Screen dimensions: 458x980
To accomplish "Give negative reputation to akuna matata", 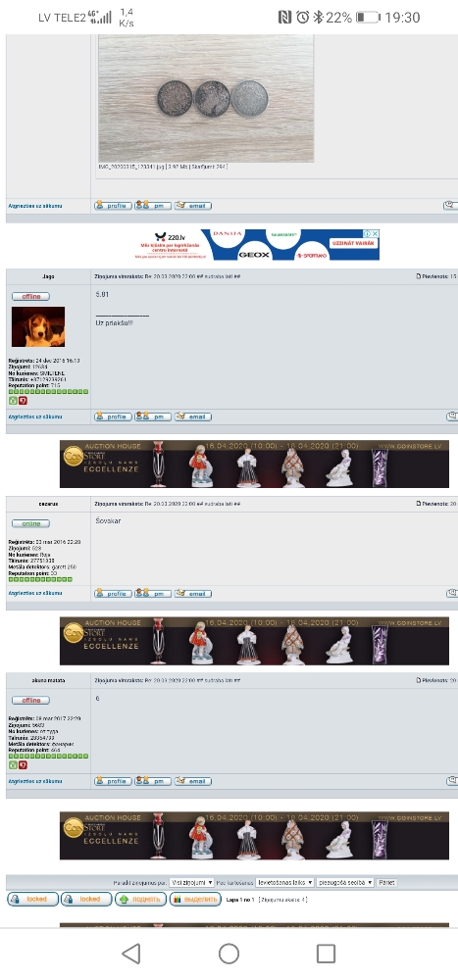I will tap(24, 765).
